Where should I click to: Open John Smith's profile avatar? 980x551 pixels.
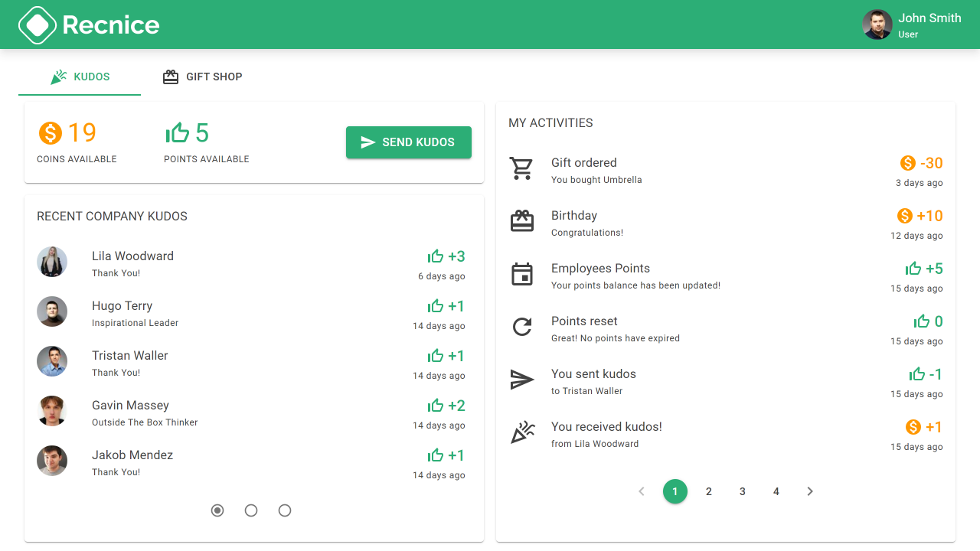pyautogui.click(x=877, y=24)
